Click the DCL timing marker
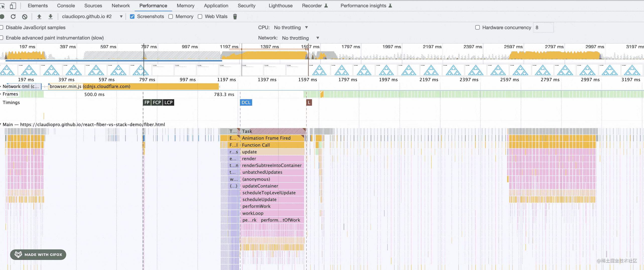 pos(246,103)
